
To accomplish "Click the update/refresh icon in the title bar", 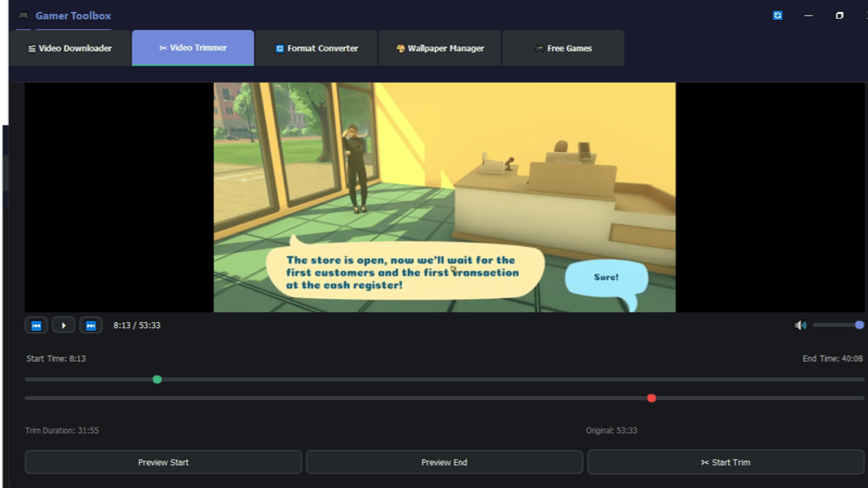I will click(x=777, y=15).
